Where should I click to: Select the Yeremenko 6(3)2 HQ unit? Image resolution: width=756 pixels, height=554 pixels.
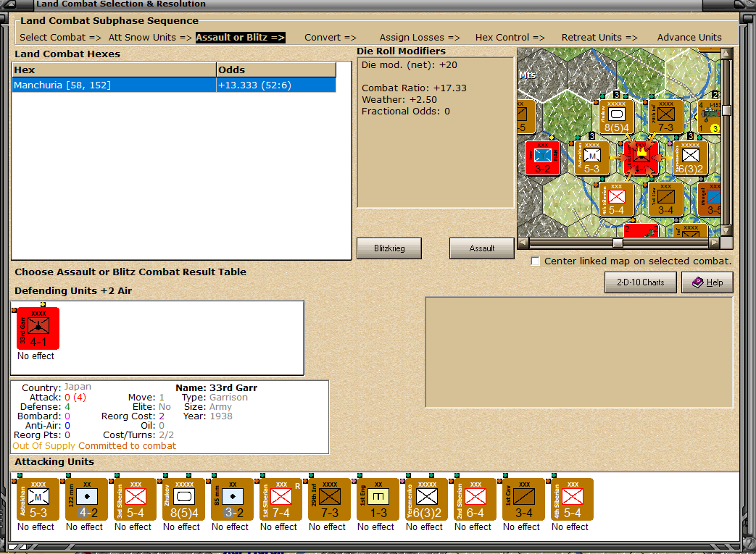(x=427, y=499)
